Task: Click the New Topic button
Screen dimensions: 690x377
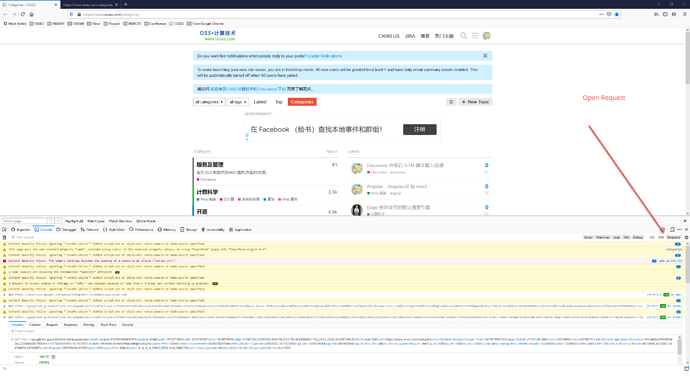Action: click(475, 102)
